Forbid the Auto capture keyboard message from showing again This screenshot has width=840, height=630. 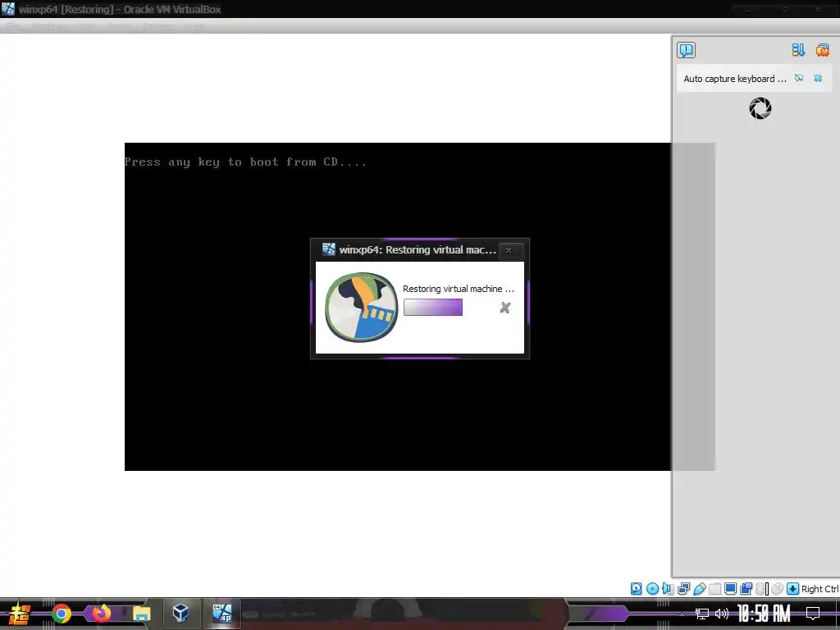coord(799,78)
